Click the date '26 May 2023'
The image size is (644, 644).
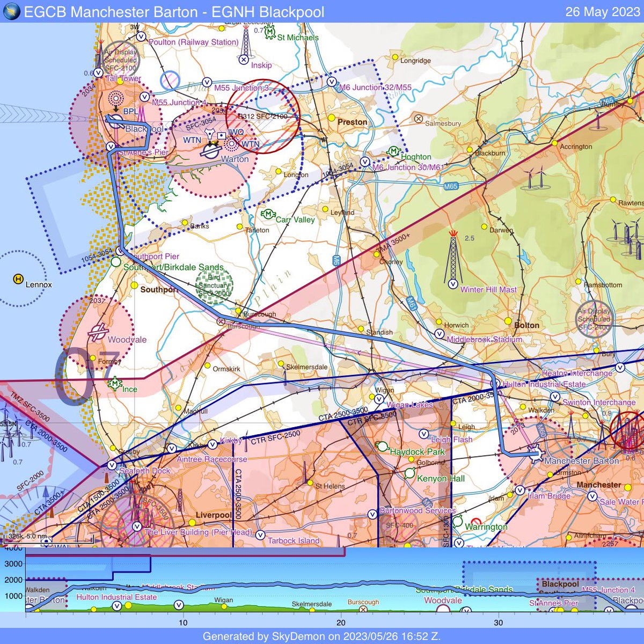(x=603, y=12)
